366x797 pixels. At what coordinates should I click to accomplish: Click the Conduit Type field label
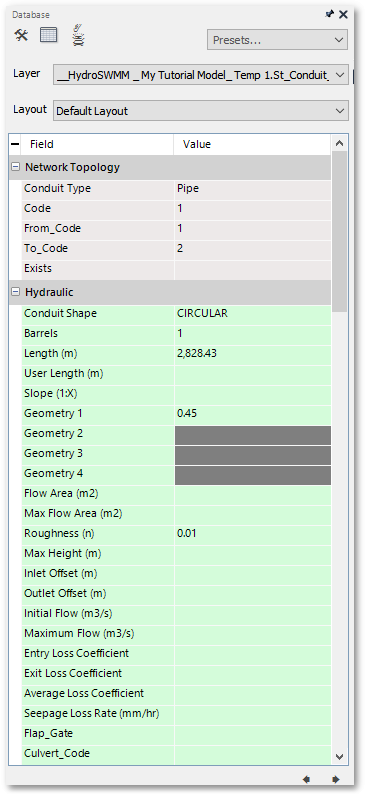click(x=57, y=189)
